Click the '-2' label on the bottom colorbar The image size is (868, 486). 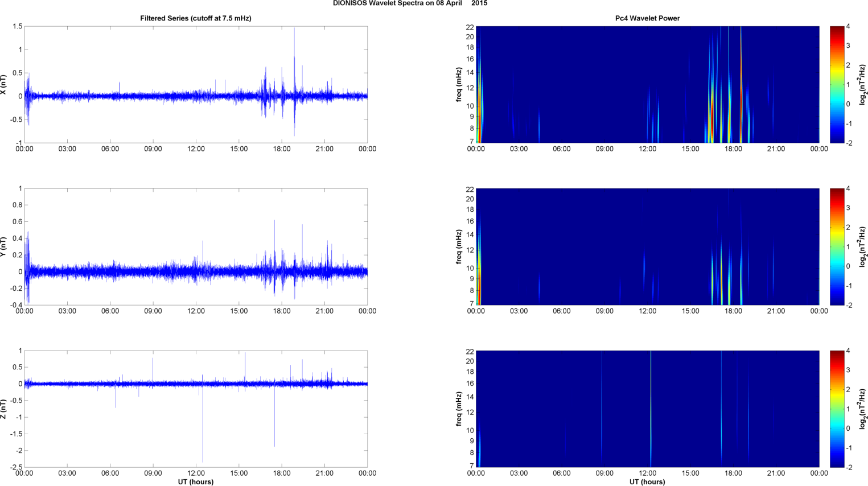848,467
